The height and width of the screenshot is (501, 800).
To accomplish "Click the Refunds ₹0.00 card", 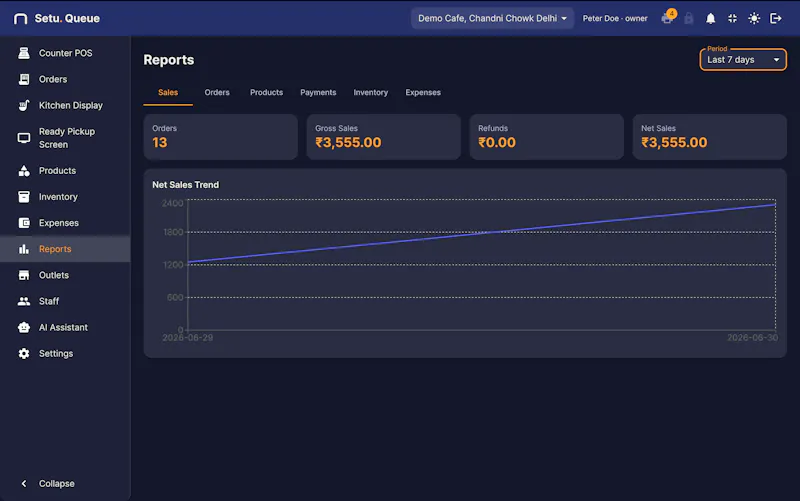I will coord(546,137).
